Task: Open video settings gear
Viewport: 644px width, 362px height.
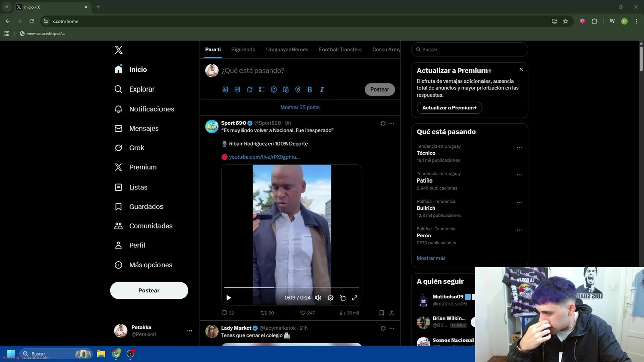Action: click(331, 298)
